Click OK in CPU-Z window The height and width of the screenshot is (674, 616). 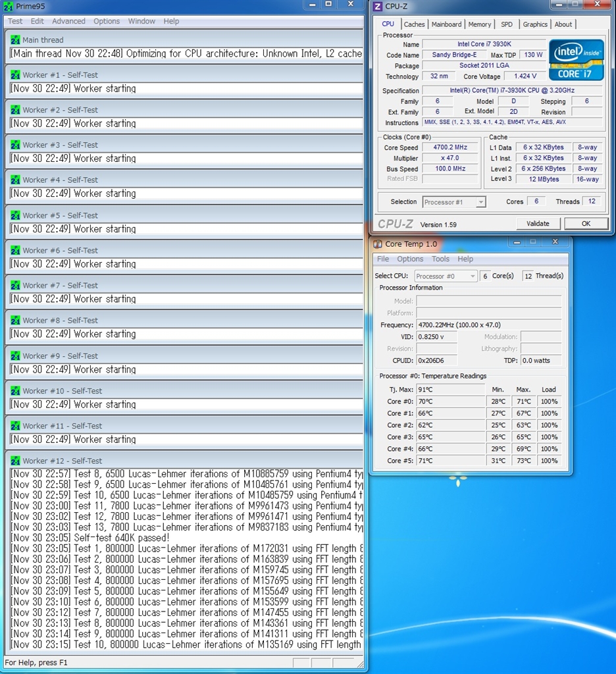(x=586, y=224)
